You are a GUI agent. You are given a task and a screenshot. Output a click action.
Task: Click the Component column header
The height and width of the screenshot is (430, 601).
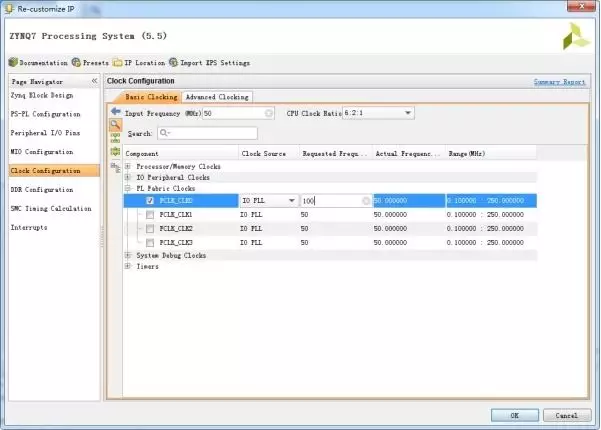pyautogui.click(x=181, y=153)
